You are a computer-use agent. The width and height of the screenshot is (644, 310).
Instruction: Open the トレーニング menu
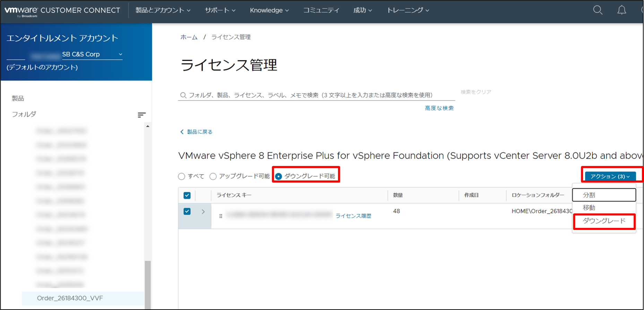[x=408, y=10]
